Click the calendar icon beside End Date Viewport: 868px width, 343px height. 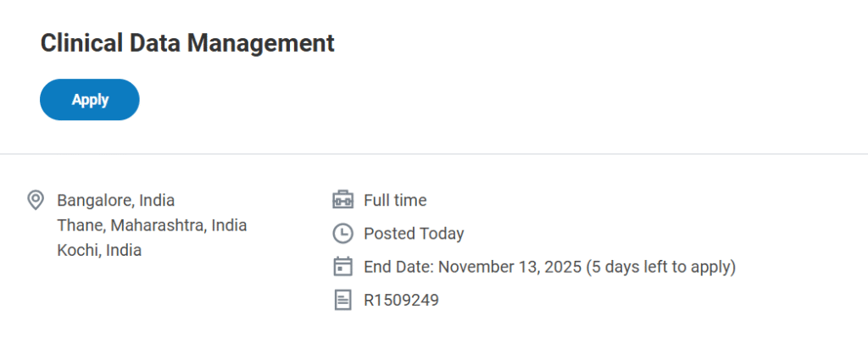coord(342,267)
